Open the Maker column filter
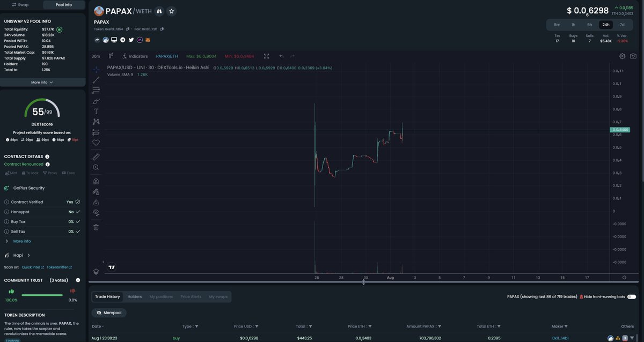Screen dimensions: 644x342 tap(566, 326)
